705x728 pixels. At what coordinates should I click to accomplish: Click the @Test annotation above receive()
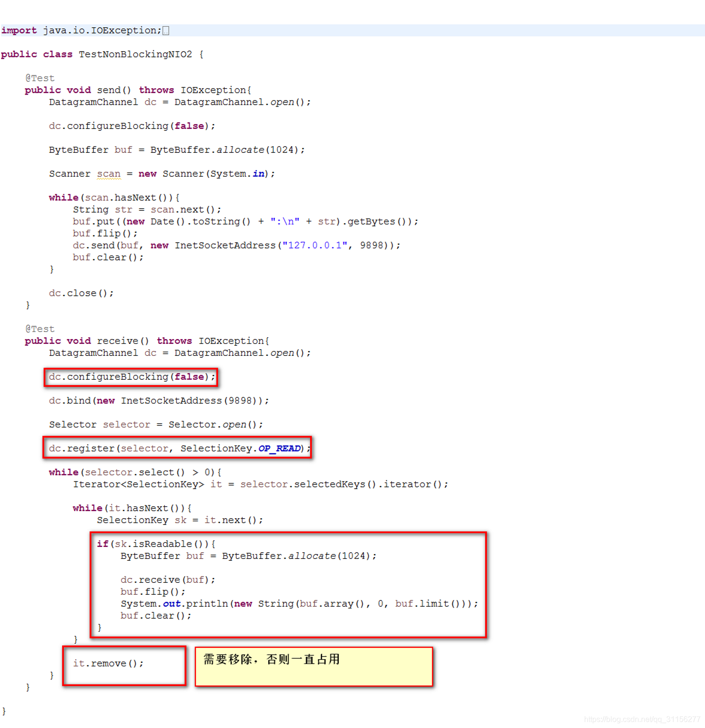[x=40, y=329]
